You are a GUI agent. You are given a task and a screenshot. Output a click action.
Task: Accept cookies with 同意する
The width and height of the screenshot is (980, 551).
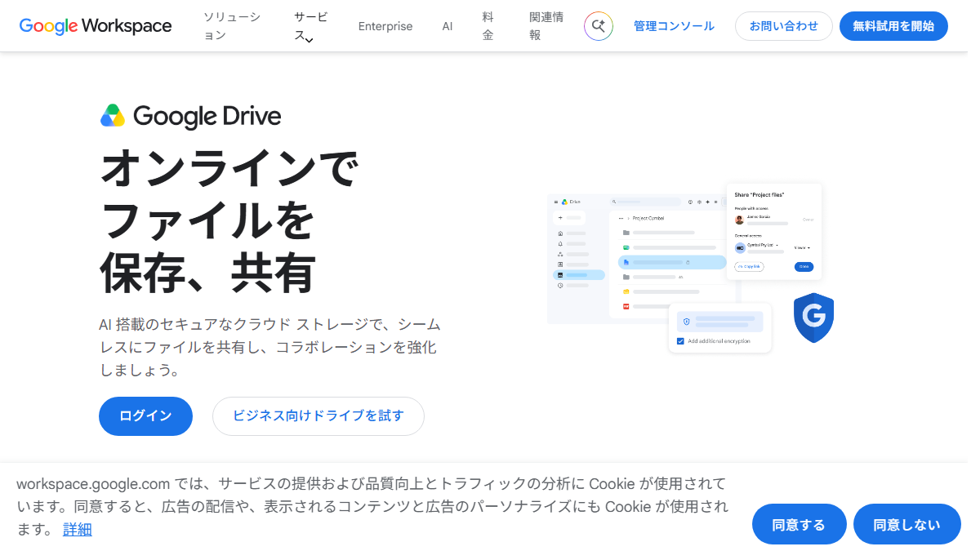pyautogui.click(x=799, y=524)
